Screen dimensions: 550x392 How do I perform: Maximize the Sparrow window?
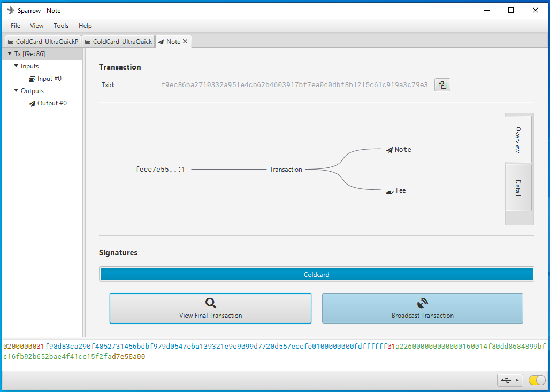[511, 11]
